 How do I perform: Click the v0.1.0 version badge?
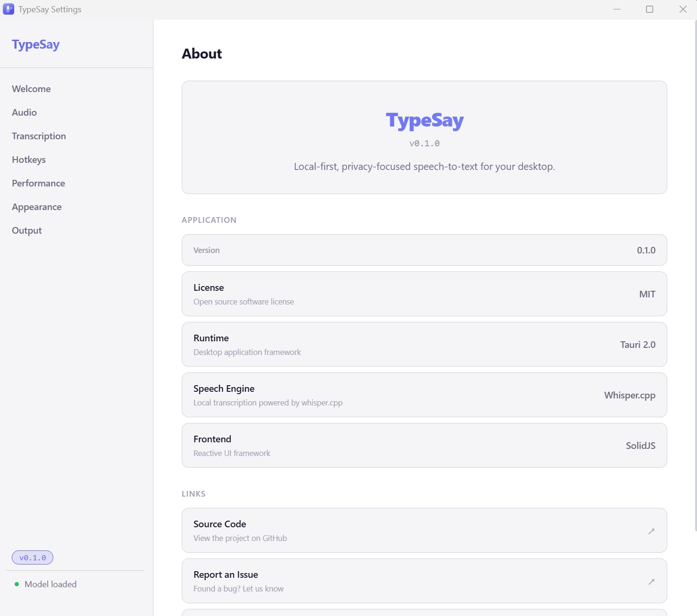tap(32, 557)
